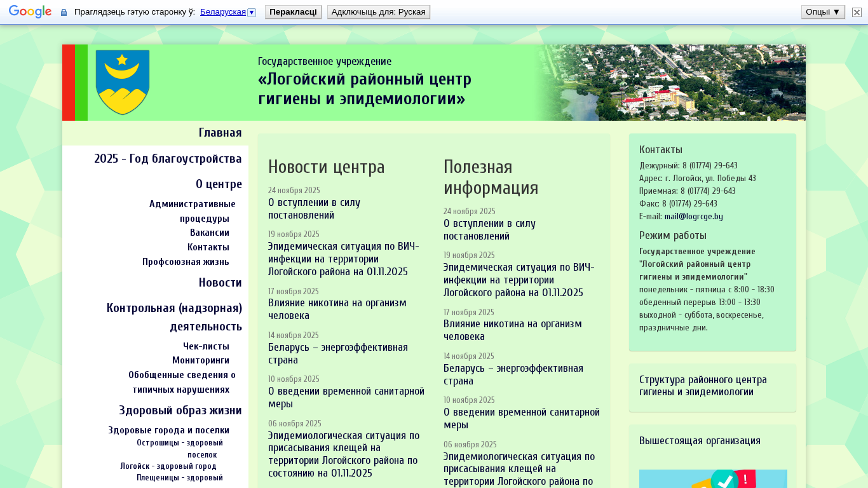
Task: Open the Опцыі dropdown menu
Action: tap(823, 12)
